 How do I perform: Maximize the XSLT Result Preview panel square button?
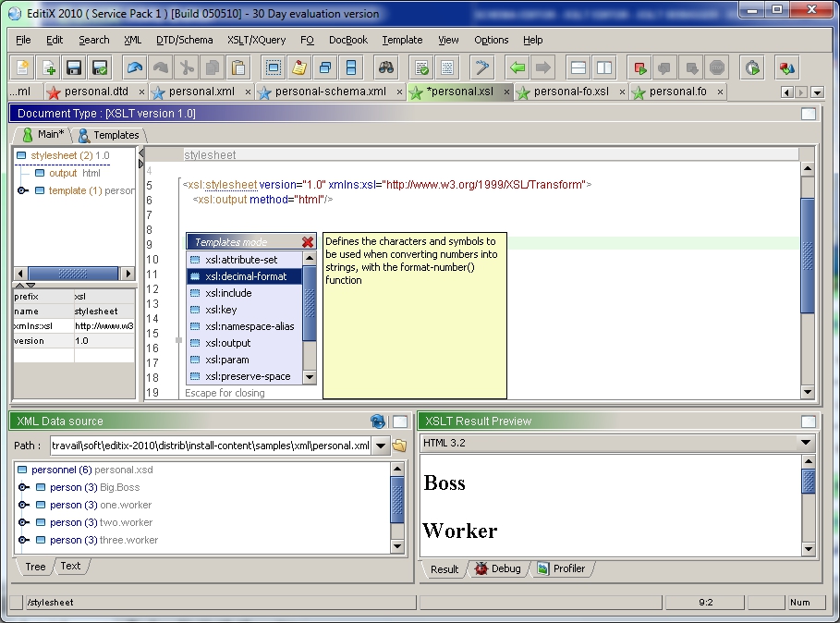click(809, 421)
